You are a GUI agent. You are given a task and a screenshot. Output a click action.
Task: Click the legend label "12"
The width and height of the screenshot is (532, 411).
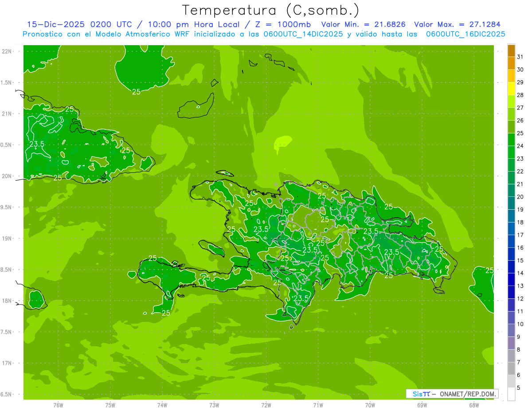tap(520, 299)
